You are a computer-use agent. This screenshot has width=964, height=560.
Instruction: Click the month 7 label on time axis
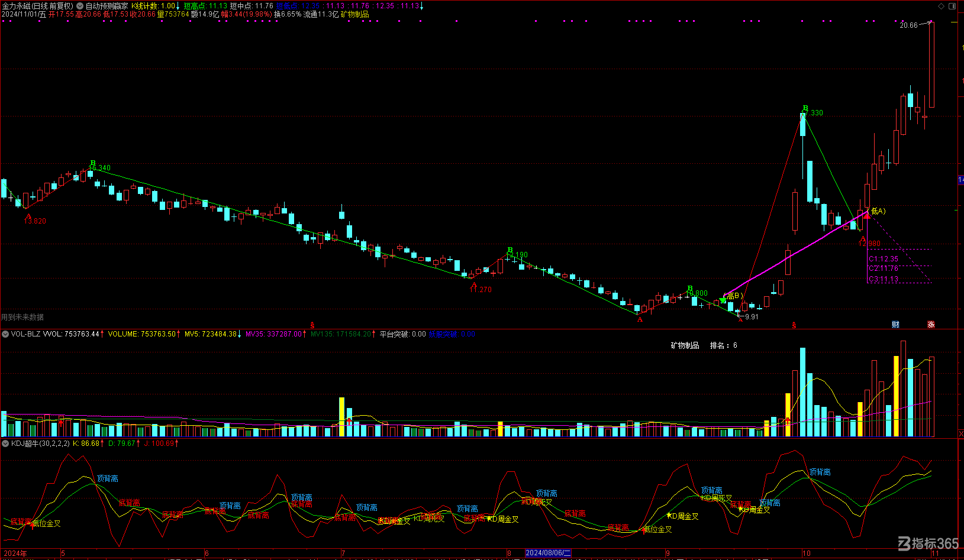point(343,553)
